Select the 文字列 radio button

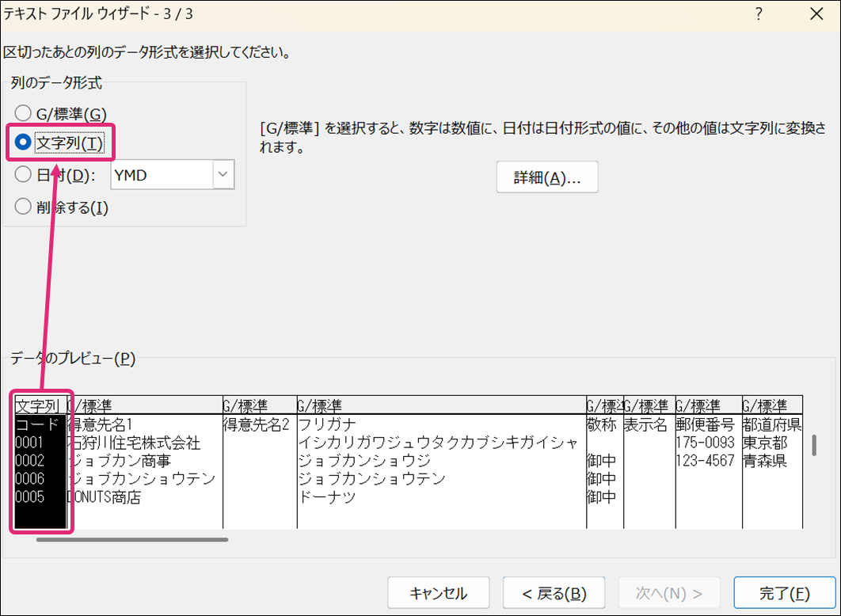(24, 143)
